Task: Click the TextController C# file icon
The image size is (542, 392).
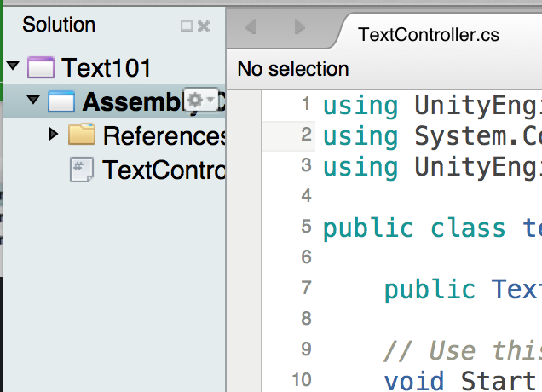Action: (x=81, y=170)
